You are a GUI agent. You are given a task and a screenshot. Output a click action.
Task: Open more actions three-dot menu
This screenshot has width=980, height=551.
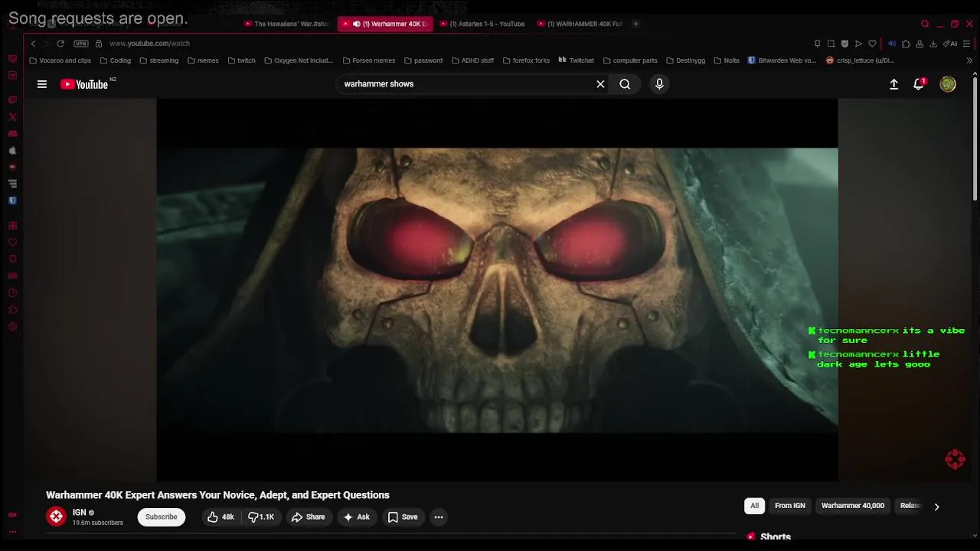click(439, 517)
